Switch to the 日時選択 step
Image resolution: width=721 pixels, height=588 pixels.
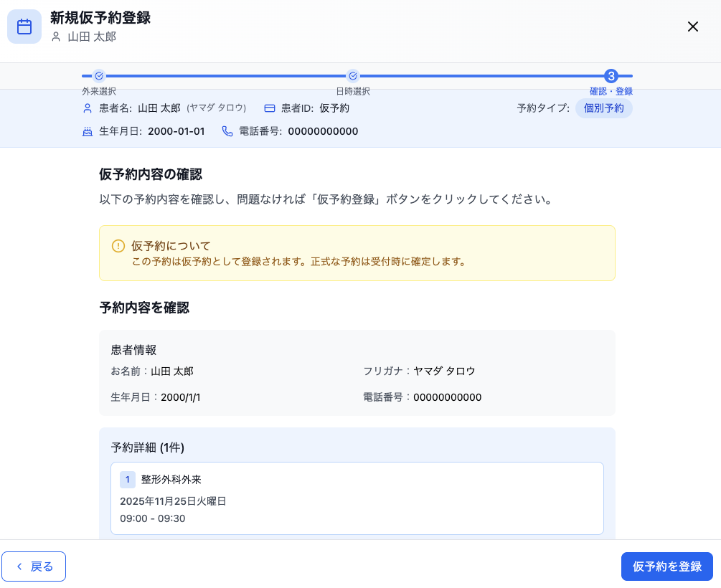tap(352, 91)
